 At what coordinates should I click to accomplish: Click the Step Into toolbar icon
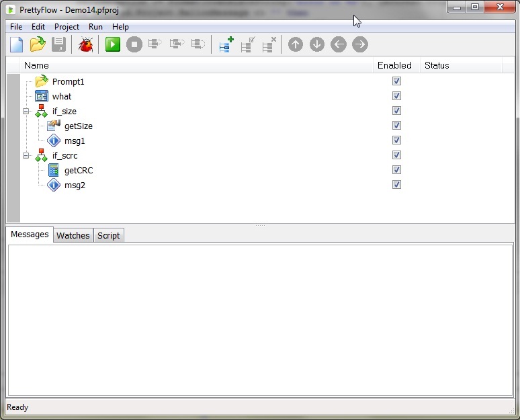pyautogui.click(x=155, y=44)
